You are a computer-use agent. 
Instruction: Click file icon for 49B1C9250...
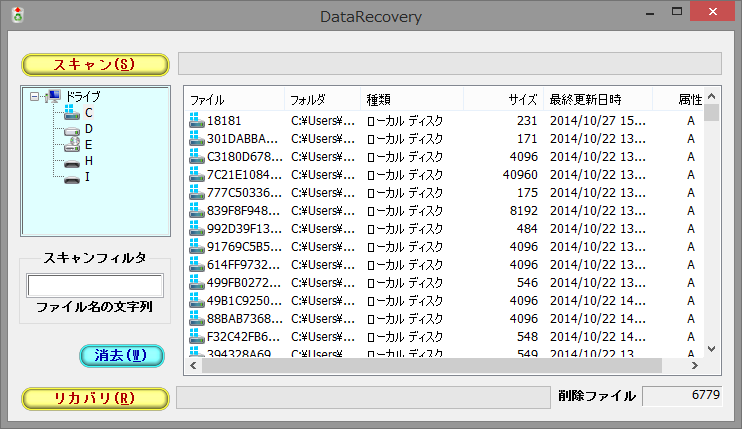196,300
